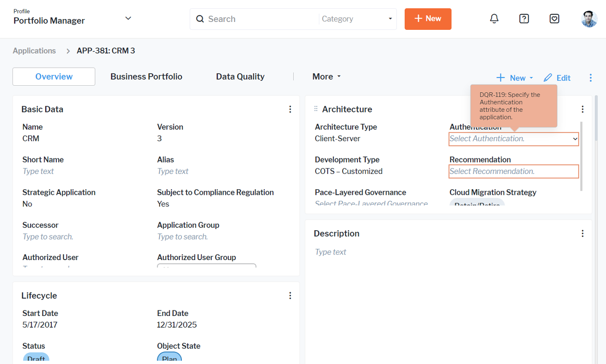Open the search Category dropdown
Screen dimensions: 606x364
point(357,19)
